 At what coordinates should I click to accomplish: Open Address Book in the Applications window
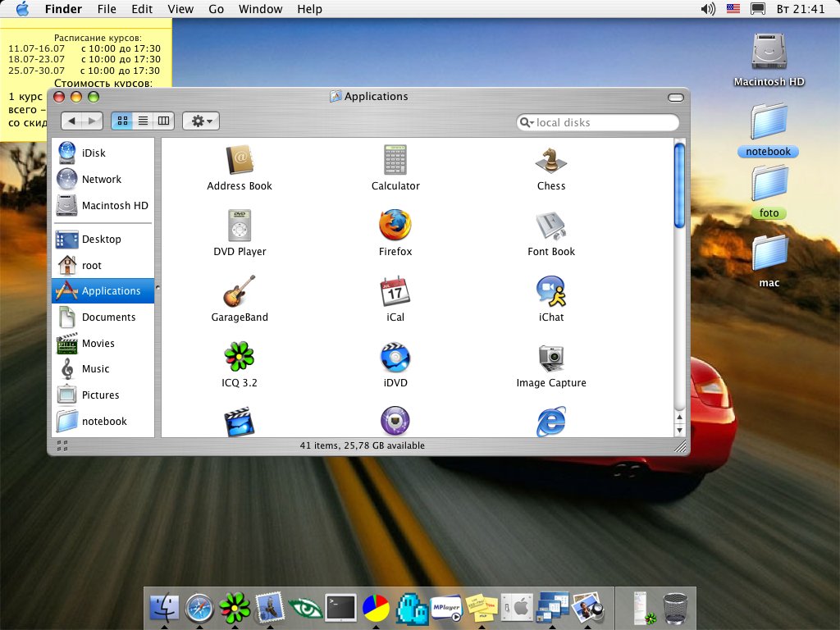click(x=240, y=160)
